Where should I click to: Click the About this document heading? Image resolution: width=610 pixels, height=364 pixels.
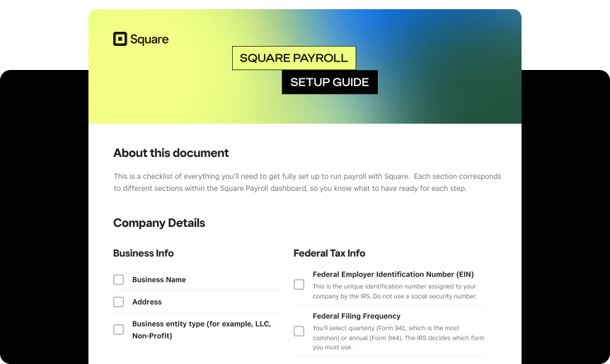(x=171, y=153)
